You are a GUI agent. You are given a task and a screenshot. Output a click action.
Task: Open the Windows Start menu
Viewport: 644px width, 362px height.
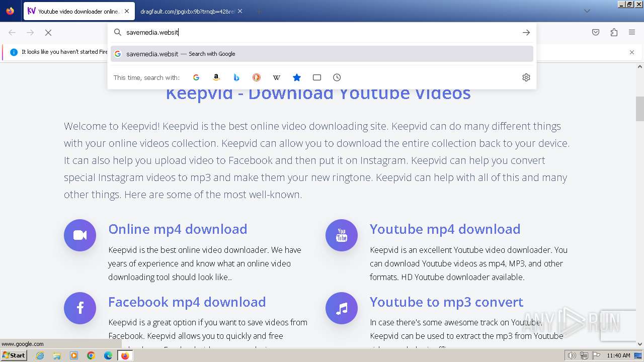(14, 355)
